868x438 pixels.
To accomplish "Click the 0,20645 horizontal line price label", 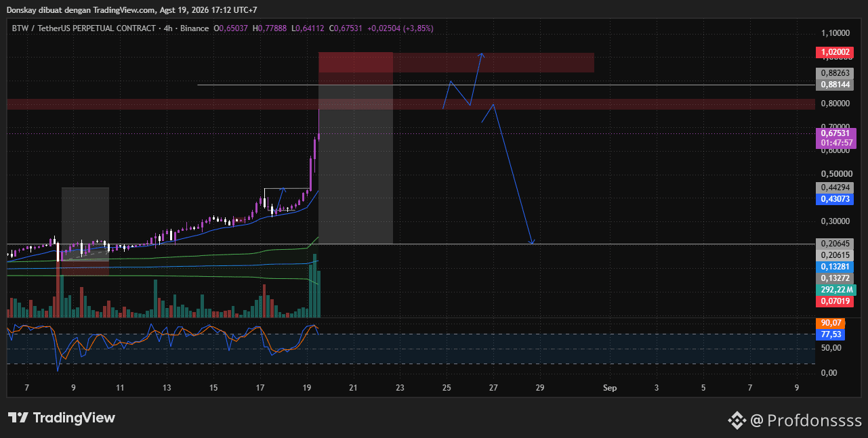I will pyautogui.click(x=835, y=243).
